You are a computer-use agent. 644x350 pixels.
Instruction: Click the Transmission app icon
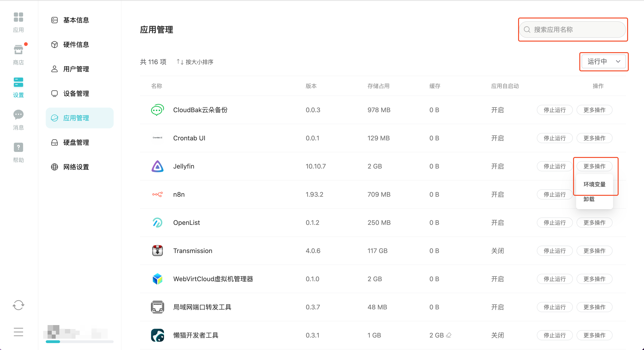tap(158, 251)
